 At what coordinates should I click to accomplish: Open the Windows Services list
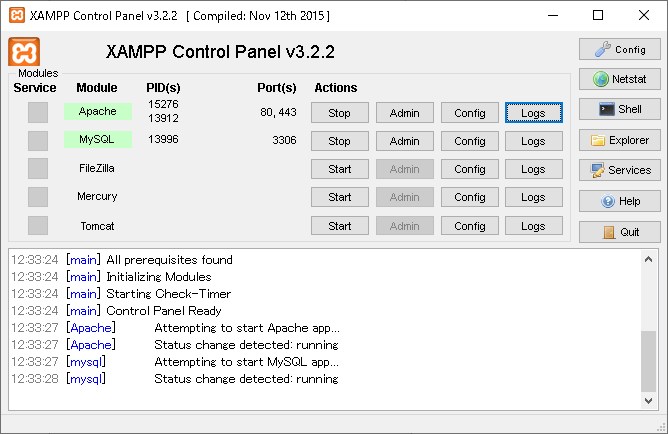[x=619, y=170]
